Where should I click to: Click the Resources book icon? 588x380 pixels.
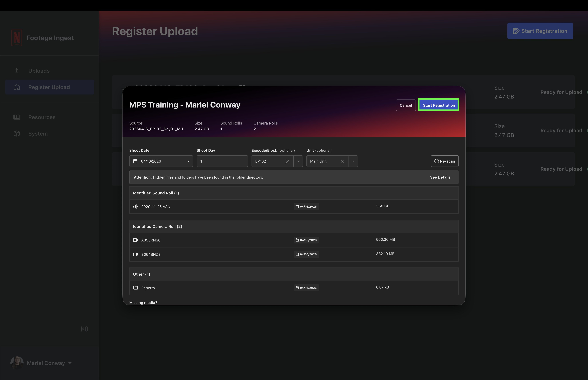(x=17, y=117)
